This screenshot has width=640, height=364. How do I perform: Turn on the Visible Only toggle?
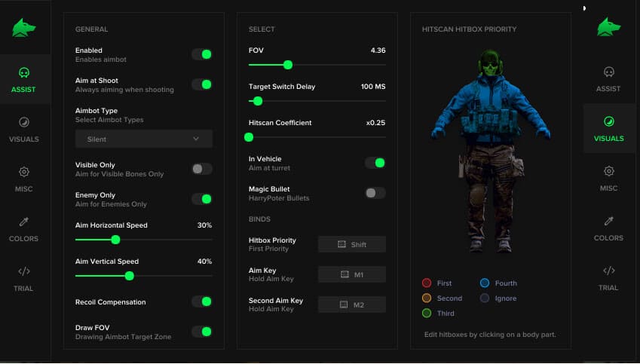(x=201, y=169)
